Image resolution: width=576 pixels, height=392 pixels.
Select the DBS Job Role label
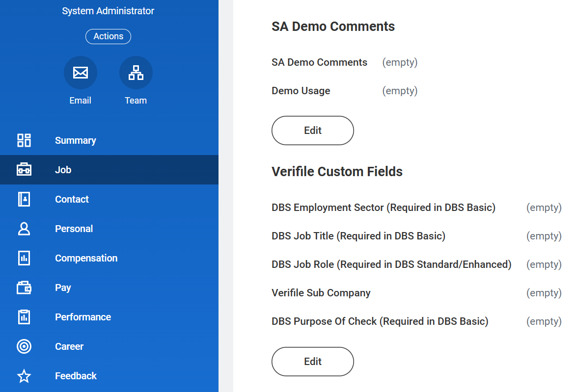pyautogui.click(x=391, y=264)
